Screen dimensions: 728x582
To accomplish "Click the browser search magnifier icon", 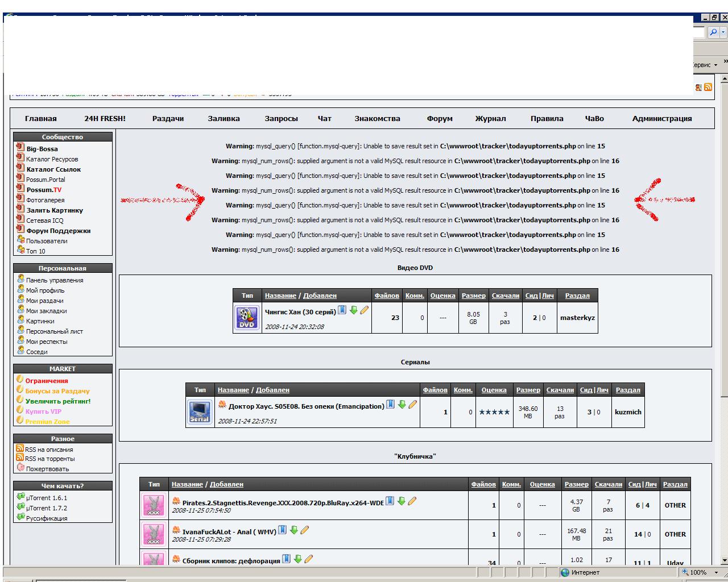I will [714, 32].
